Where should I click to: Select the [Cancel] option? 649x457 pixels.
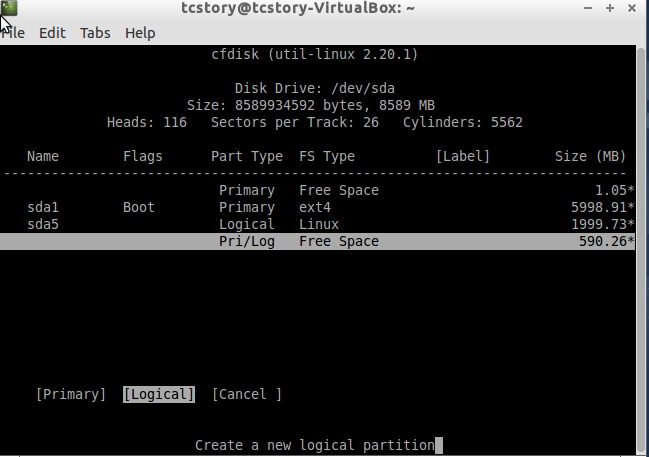tap(247, 394)
